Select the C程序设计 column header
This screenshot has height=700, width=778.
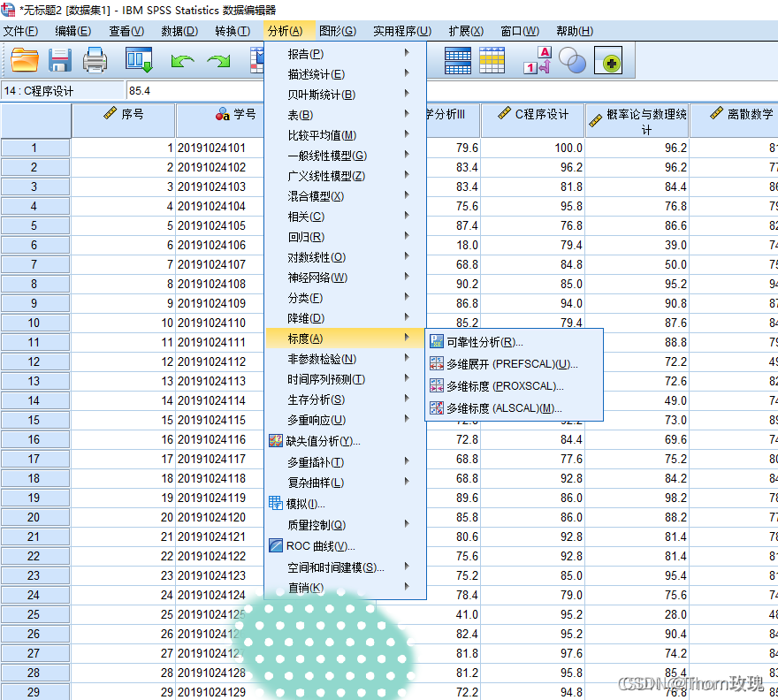pos(532,120)
